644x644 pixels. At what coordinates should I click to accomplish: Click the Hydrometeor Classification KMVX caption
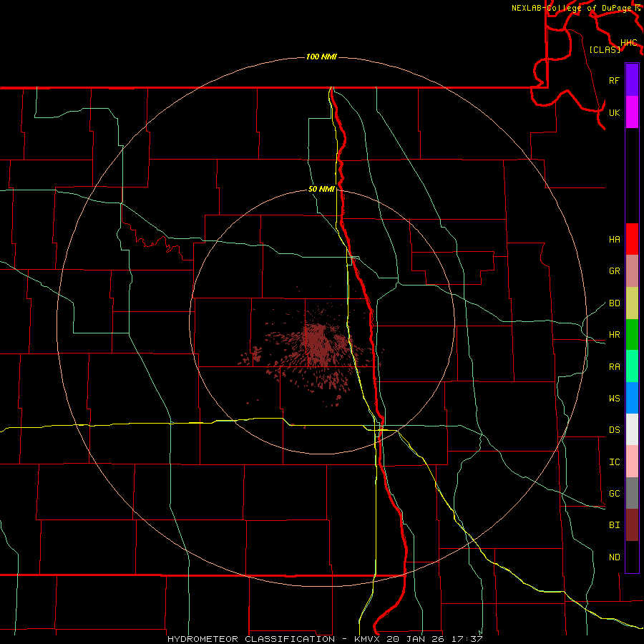click(x=325, y=639)
